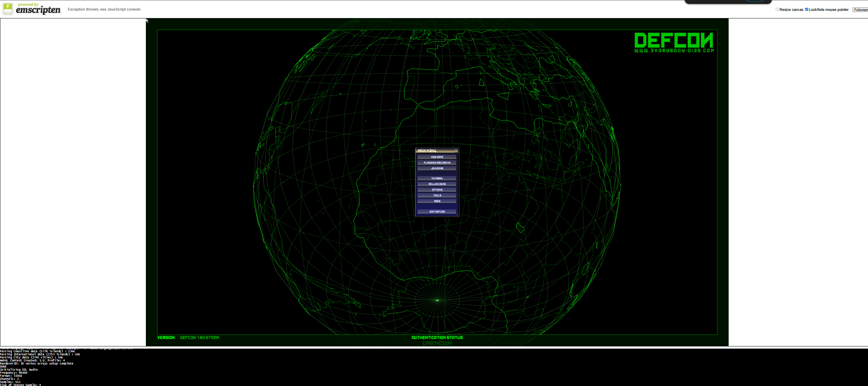Image resolution: width=868 pixels, height=386 pixels.
Task: Click console line 'Initialising SDL Audio'
Action: click(x=19, y=370)
